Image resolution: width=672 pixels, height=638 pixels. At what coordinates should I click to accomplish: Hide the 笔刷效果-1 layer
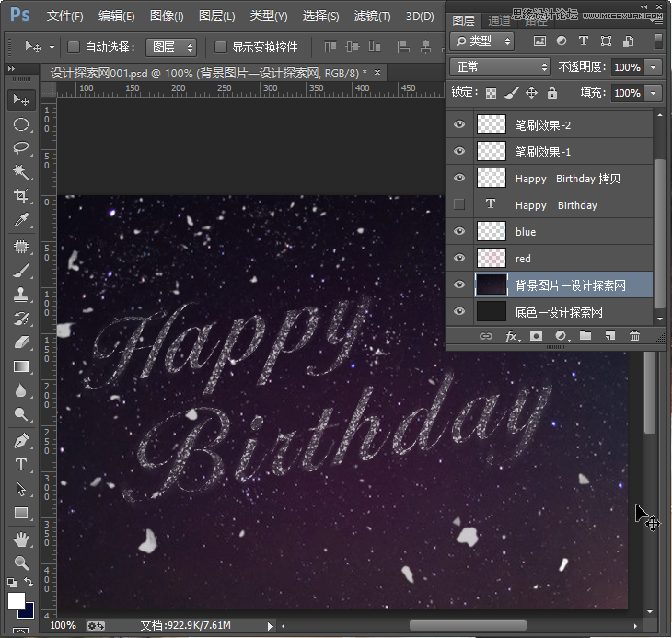point(459,151)
